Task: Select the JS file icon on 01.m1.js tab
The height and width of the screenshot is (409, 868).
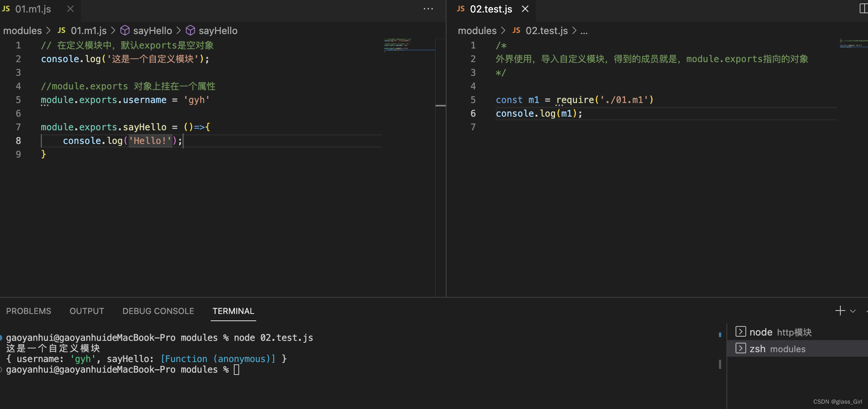Action: 6,8
